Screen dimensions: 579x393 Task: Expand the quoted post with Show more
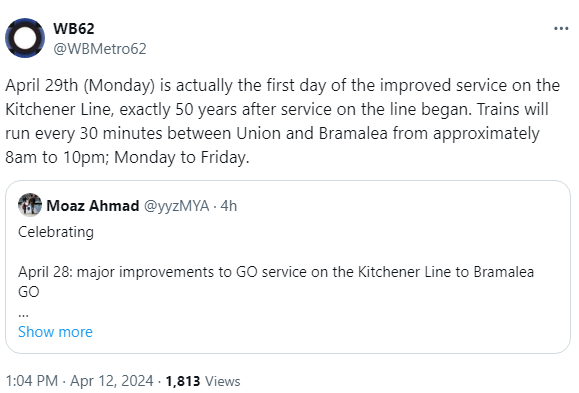click(x=55, y=332)
